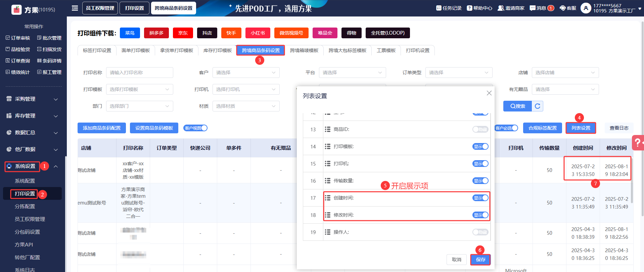Download the 拼多多 print component

point(156,33)
